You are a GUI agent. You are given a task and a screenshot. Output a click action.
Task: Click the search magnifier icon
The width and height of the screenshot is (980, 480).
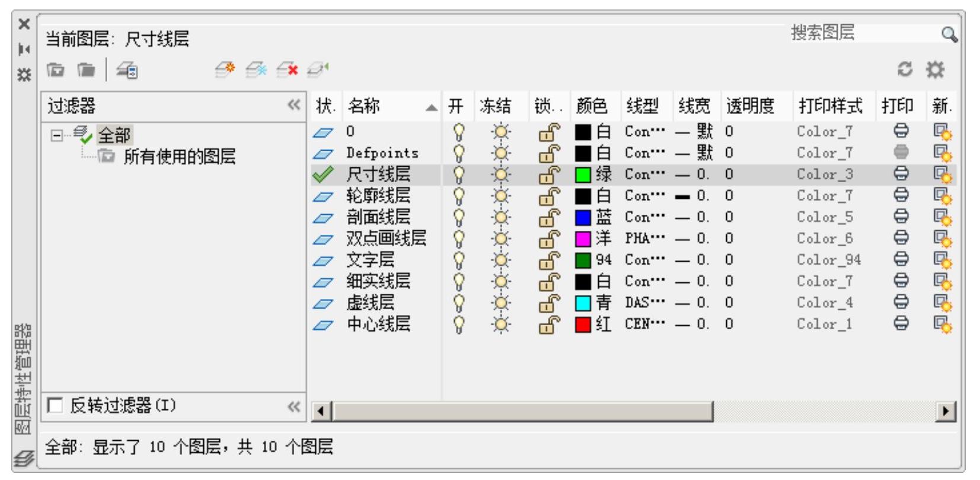(x=949, y=34)
